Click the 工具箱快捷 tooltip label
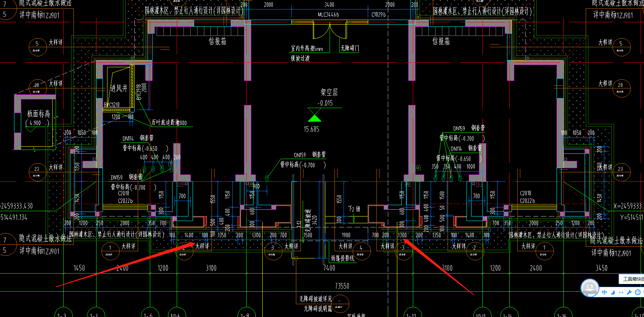The height and width of the screenshot is (317, 644). click(x=632, y=279)
